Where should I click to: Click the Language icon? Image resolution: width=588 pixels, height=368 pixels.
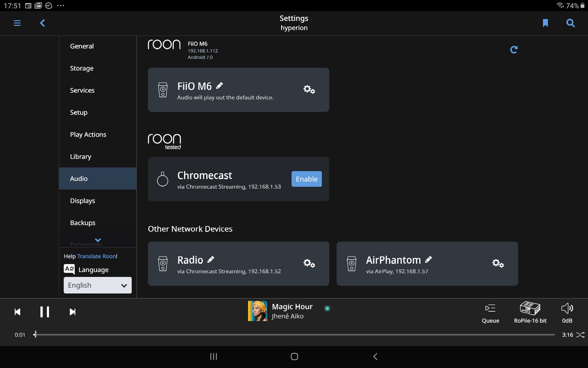[69, 269]
